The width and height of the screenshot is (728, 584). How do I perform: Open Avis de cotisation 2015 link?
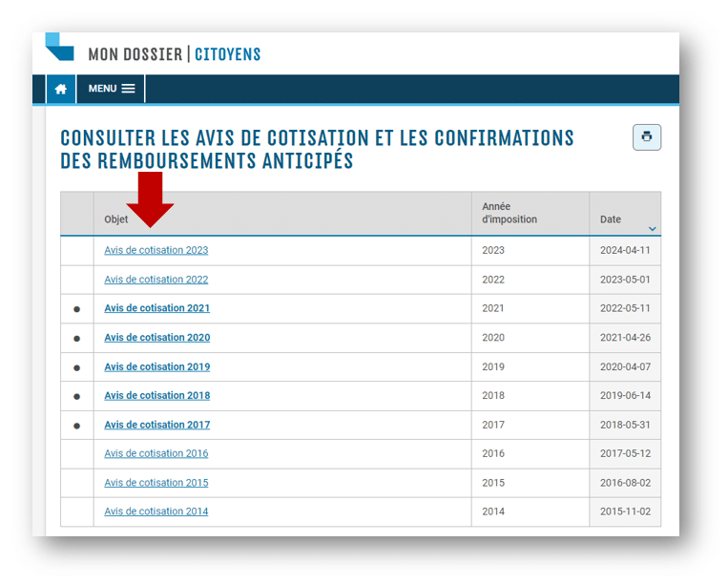pos(156,483)
